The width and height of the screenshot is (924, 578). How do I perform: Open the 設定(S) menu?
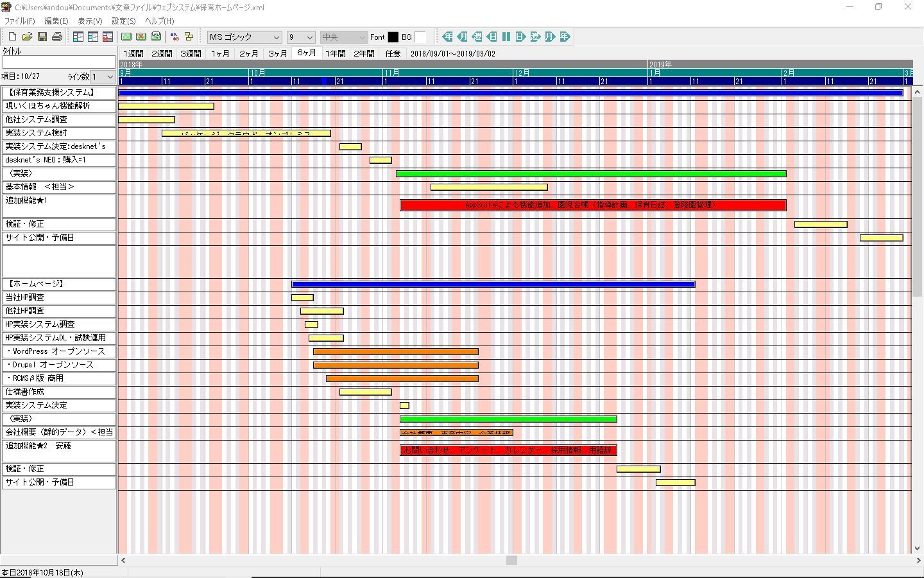click(x=124, y=21)
